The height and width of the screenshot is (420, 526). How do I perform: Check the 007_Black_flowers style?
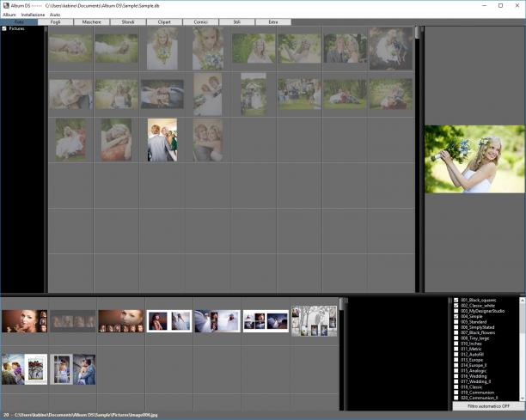456,332
